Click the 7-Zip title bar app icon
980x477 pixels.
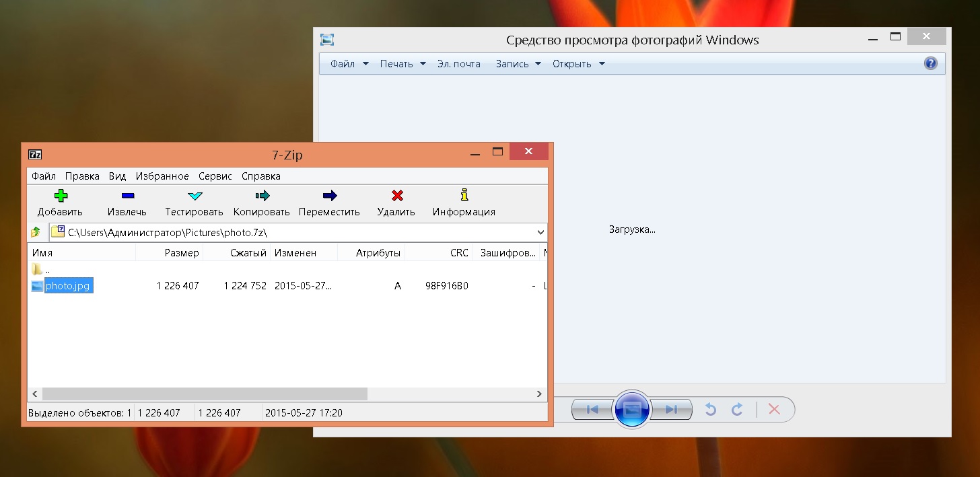tap(35, 155)
